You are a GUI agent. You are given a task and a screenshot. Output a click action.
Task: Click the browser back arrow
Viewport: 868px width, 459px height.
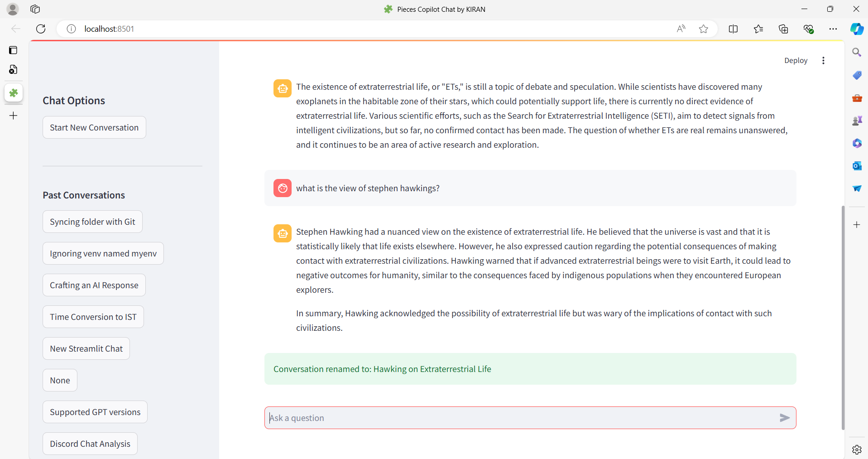click(16, 29)
